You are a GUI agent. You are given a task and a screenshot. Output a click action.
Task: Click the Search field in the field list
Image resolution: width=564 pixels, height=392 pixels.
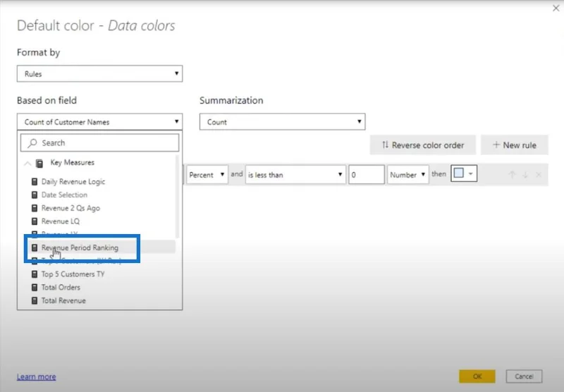pos(99,143)
